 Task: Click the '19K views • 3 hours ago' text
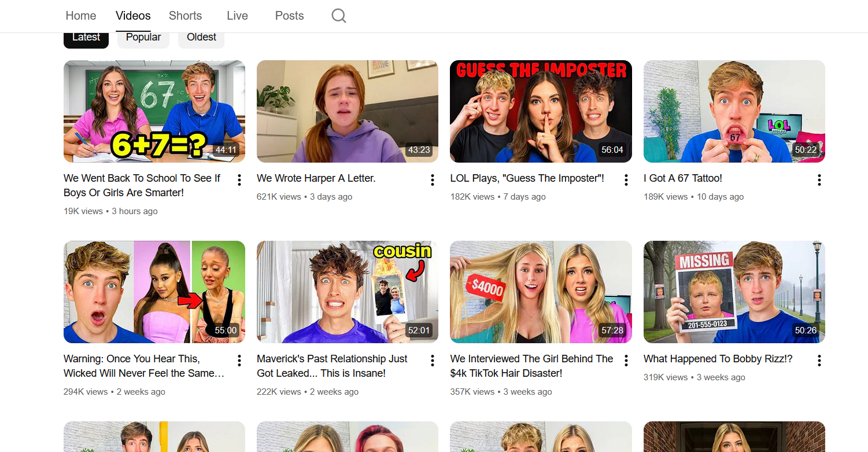(110, 211)
